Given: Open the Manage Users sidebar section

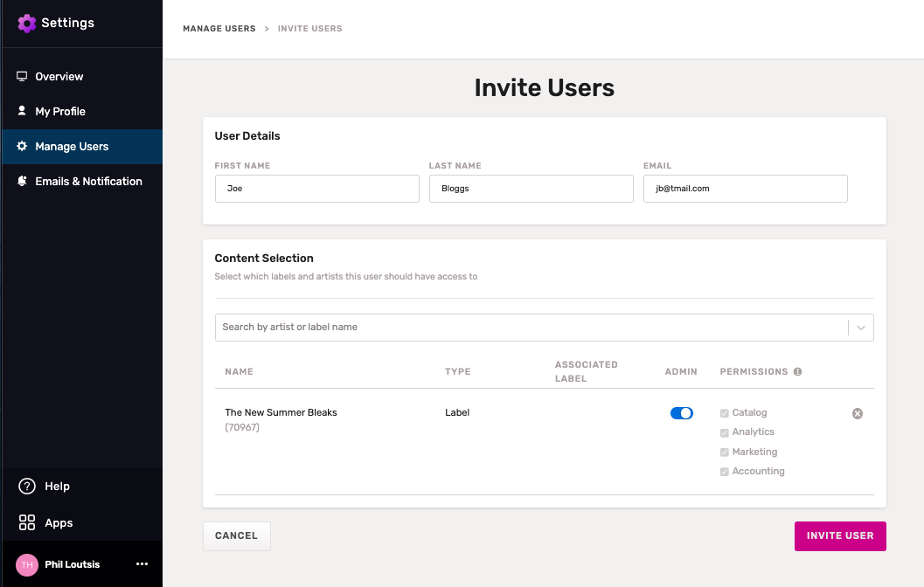Looking at the screenshot, I should [72, 147].
